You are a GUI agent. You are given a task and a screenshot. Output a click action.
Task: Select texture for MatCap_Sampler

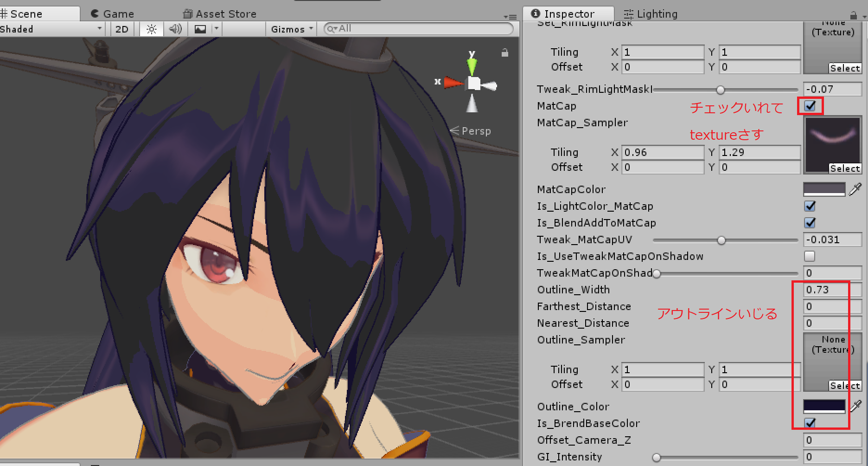845,168
